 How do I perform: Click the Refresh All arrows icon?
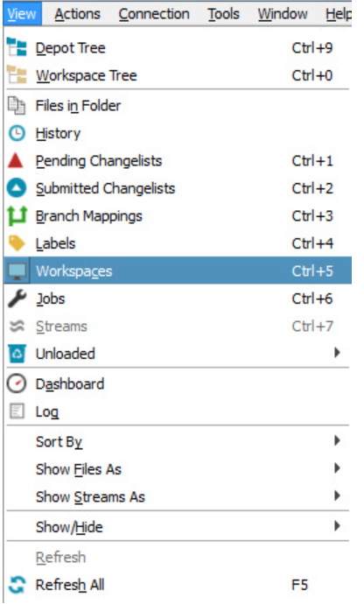17,585
